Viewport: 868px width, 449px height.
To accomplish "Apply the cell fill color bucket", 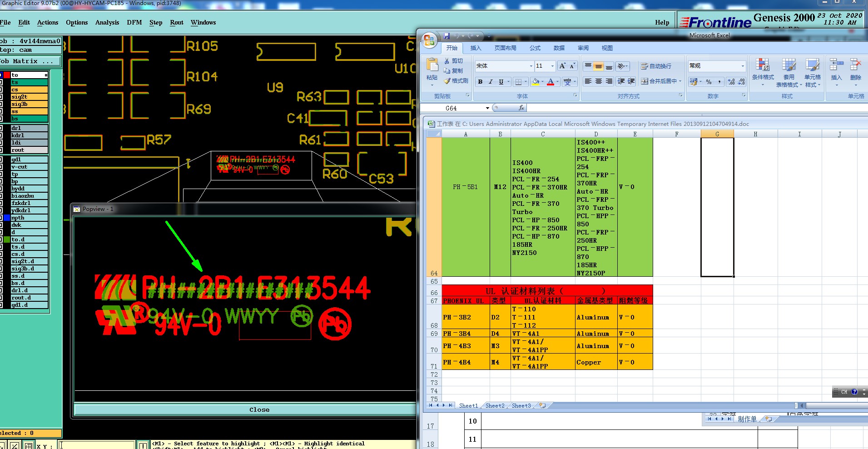I will pyautogui.click(x=536, y=82).
